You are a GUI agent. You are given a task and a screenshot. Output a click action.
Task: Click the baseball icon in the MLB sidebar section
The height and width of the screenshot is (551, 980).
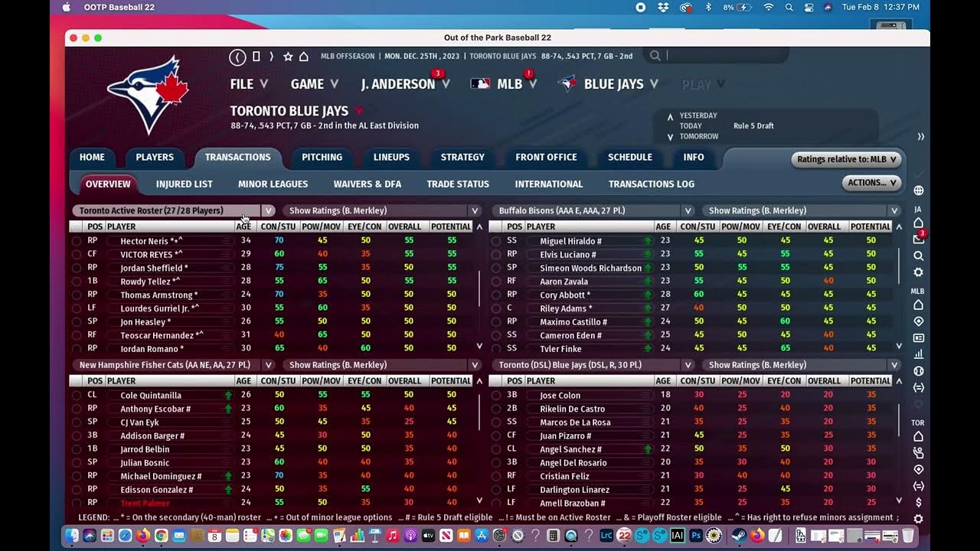click(919, 371)
